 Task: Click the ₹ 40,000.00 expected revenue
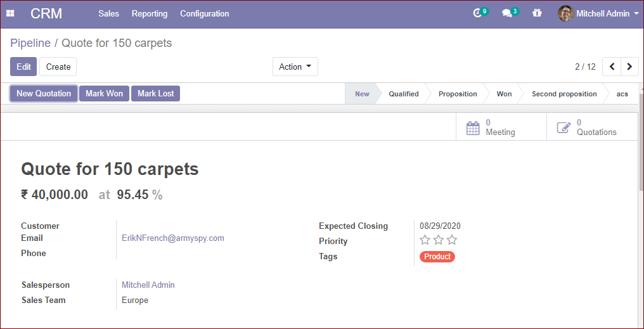pos(55,194)
